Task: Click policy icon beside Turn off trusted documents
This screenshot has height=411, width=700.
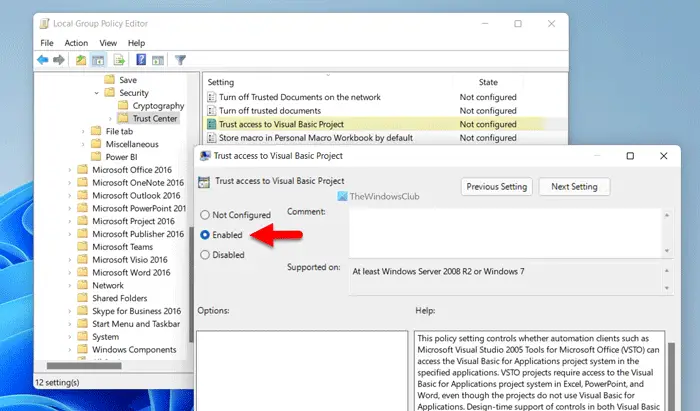Action: (212, 111)
